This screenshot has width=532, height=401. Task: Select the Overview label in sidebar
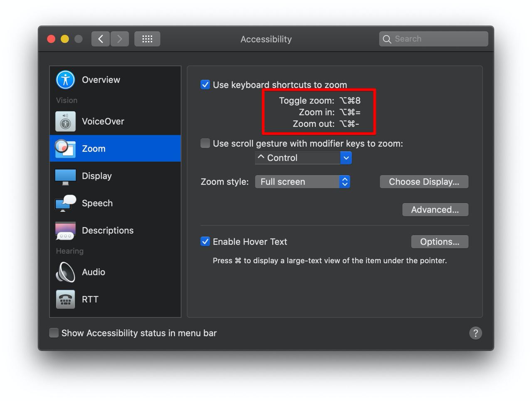(x=101, y=80)
